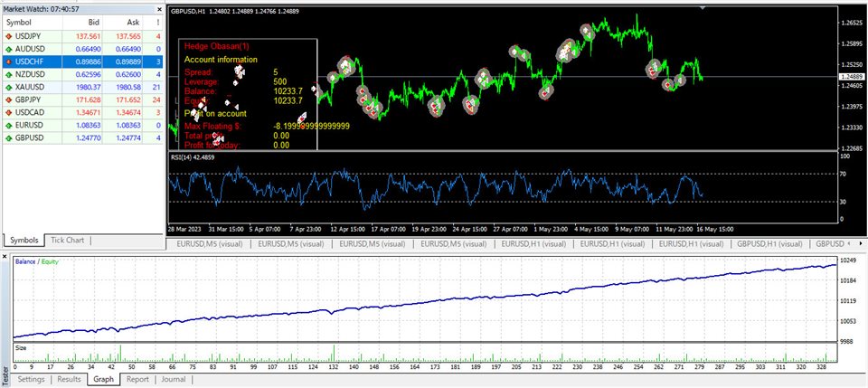Open the Journal tab in the Tester
The image size is (868, 388).
(174, 380)
